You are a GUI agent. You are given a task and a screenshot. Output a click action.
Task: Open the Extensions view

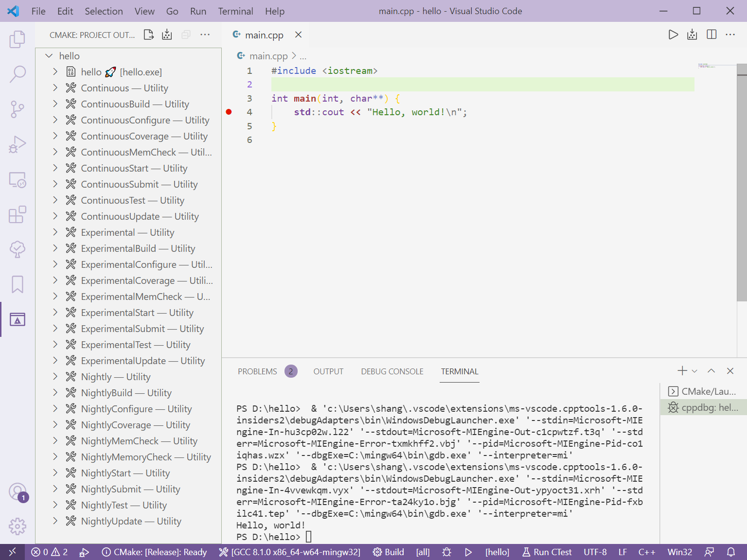[x=18, y=214]
